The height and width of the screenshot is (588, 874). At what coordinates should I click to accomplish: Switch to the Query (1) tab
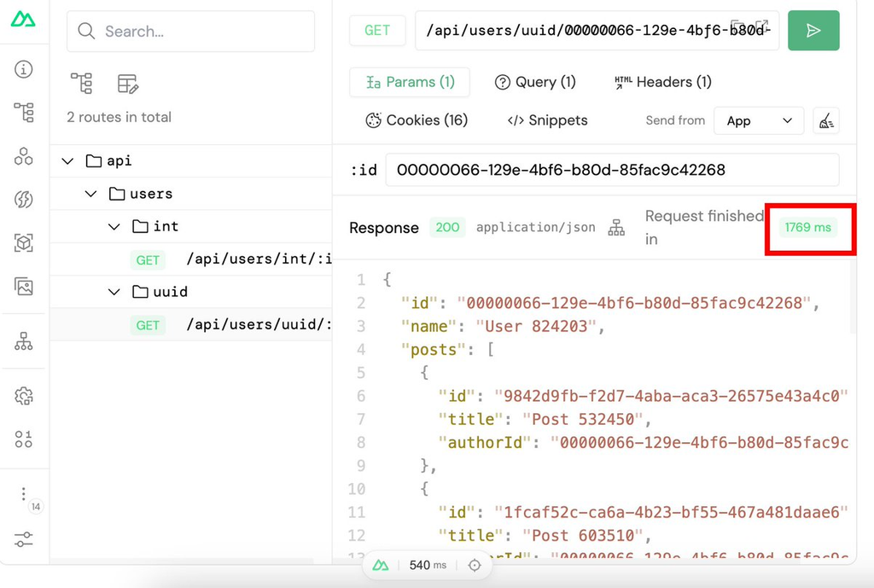click(x=535, y=82)
